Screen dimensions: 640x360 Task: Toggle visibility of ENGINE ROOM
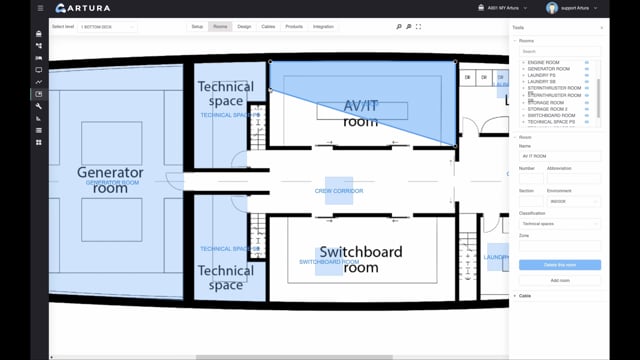coord(587,62)
